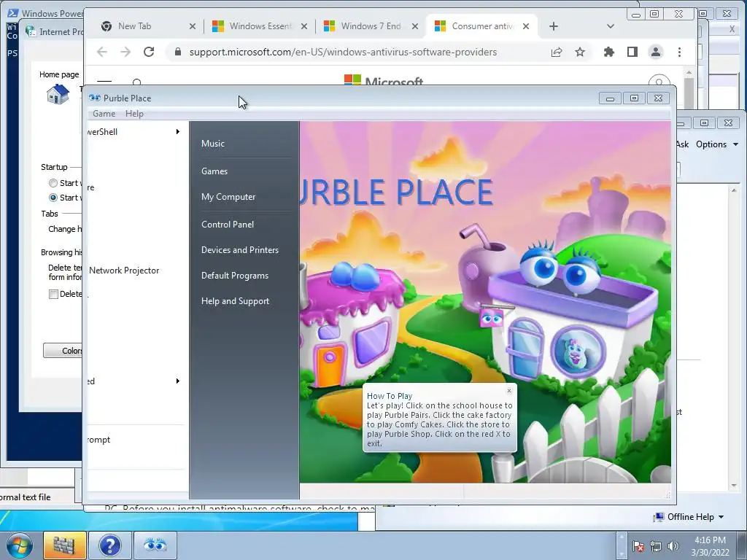
Task: Toggle the Delete browsing history checkbox
Action: (x=53, y=295)
